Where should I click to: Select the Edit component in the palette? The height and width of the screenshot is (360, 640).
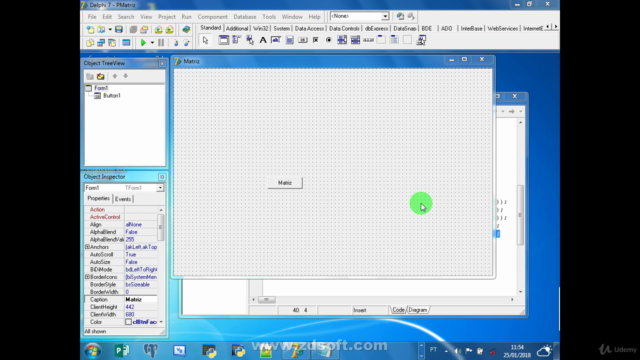coord(276,40)
